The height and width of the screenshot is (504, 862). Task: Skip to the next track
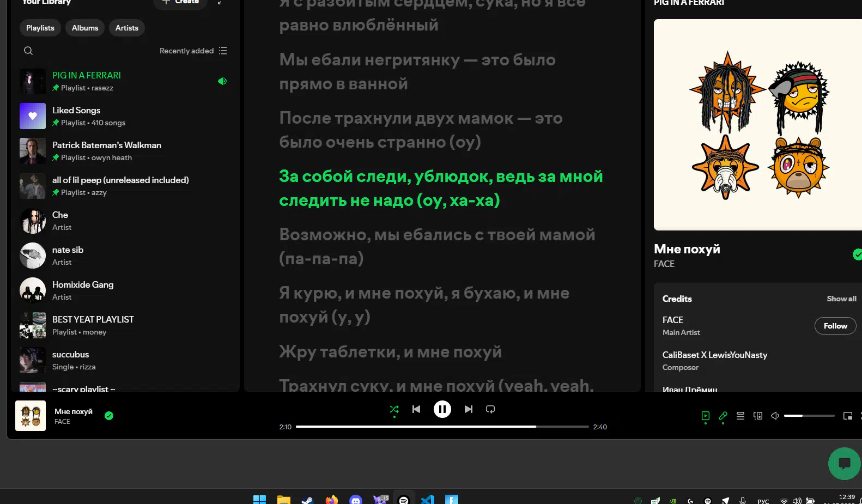(469, 409)
